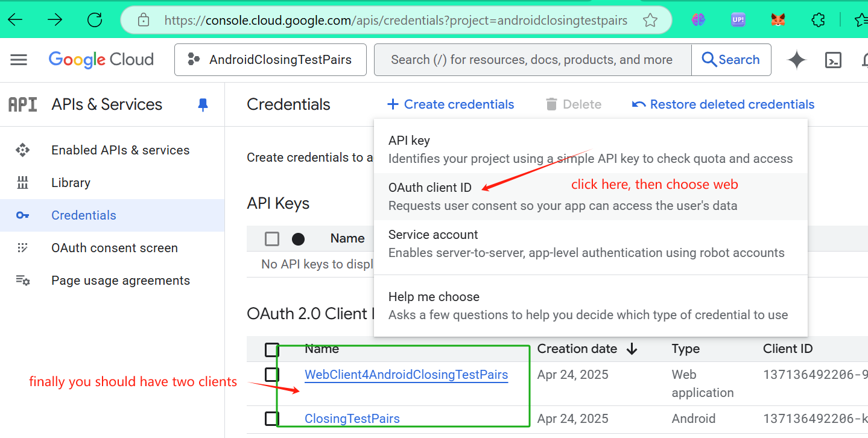Viewport: 868px width, 438px height.
Task: Bookmark this page with the star icon
Action: click(x=650, y=21)
